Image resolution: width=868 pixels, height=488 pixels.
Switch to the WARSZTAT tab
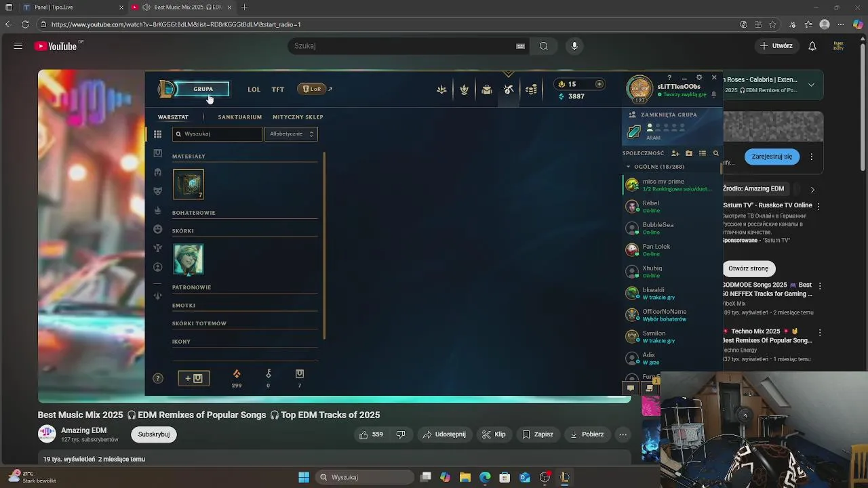click(173, 117)
